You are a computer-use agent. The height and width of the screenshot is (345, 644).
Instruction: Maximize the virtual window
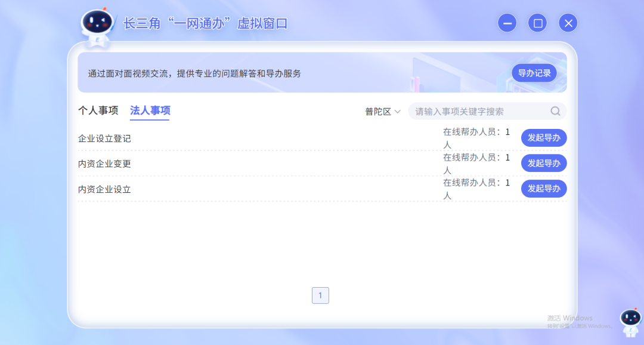(x=538, y=23)
